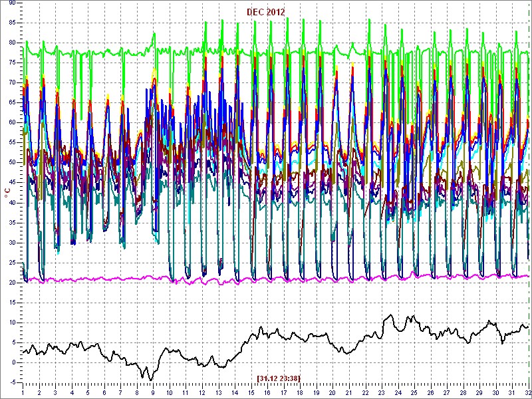Click the magenta line above day 5

coord(88,279)
